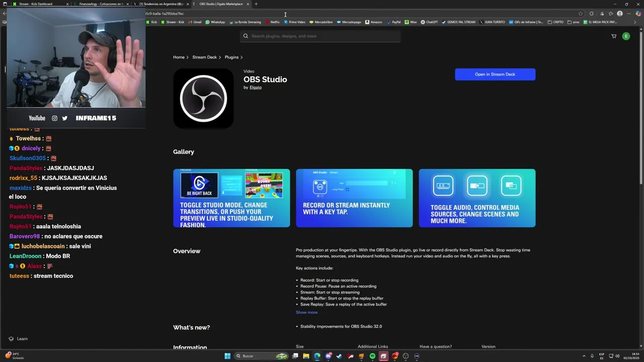The height and width of the screenshot is (362, 644).
Task: Switch to the FinanzasArgy tab
Action: tap(101, 4)
